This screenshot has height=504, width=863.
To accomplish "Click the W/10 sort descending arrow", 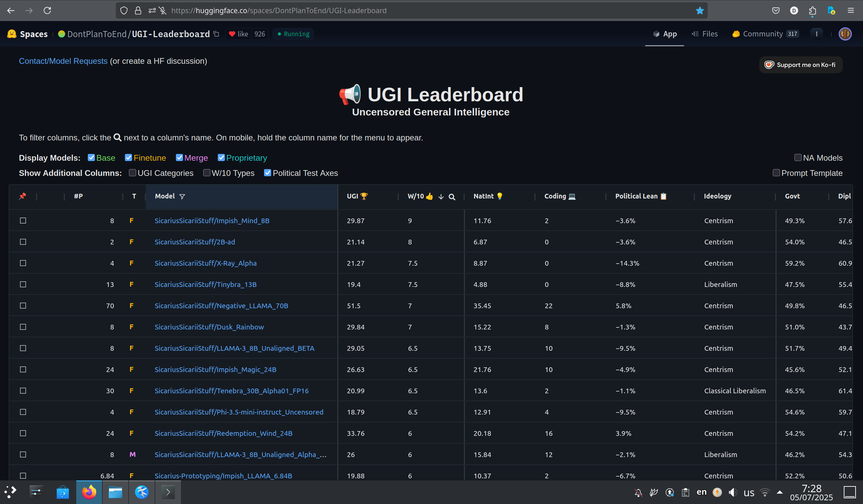I will pos(441,197).
